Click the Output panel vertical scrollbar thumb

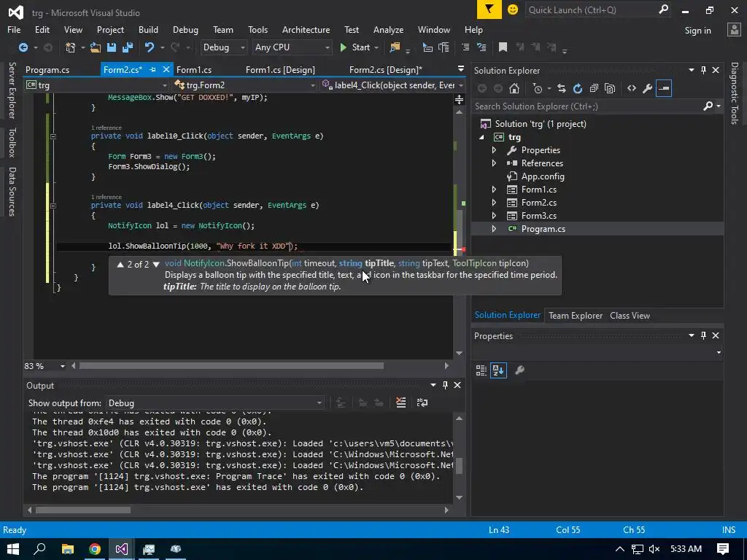coord(460,466)
